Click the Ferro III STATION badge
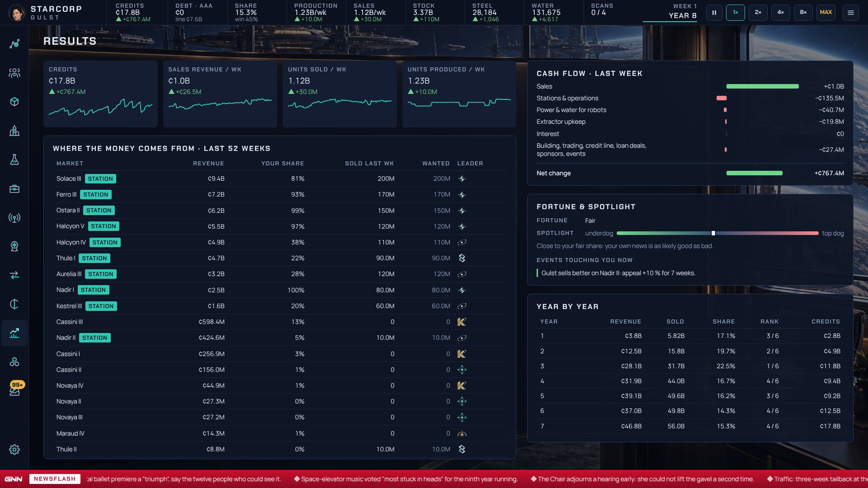The height and width of the screenshot is (488, 868). point(96,195)
